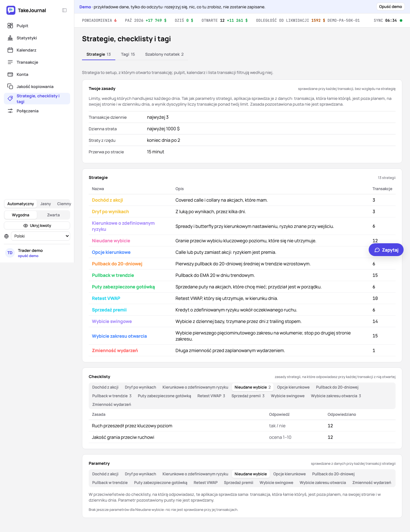Switch theme to Ciemny
Screen dimensions: 410x532
coord(64,204)
